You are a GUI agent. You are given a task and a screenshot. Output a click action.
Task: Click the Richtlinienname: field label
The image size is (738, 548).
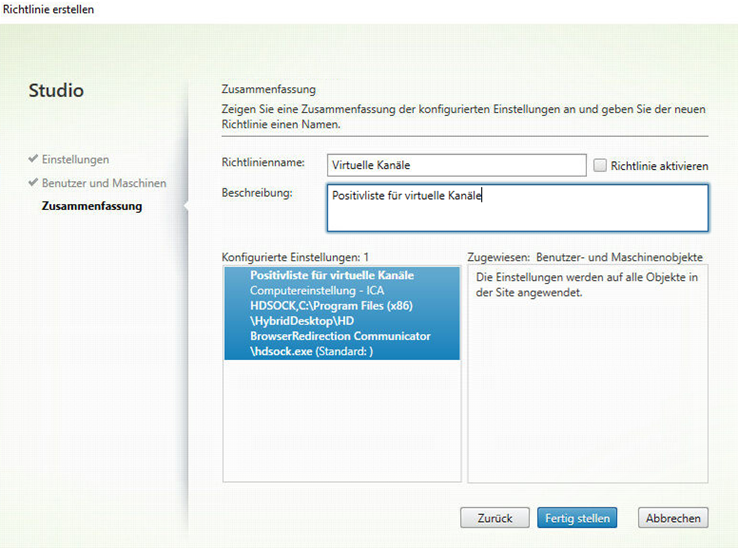[x=260, y=163]
